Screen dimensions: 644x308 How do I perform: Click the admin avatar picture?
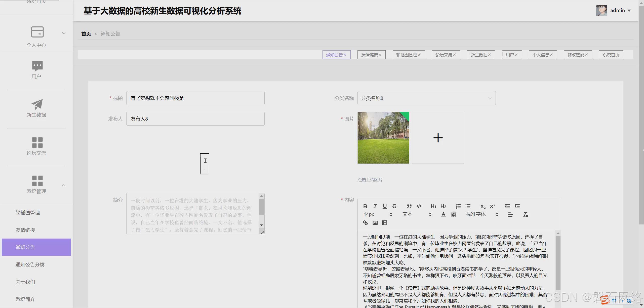[601, 10]
